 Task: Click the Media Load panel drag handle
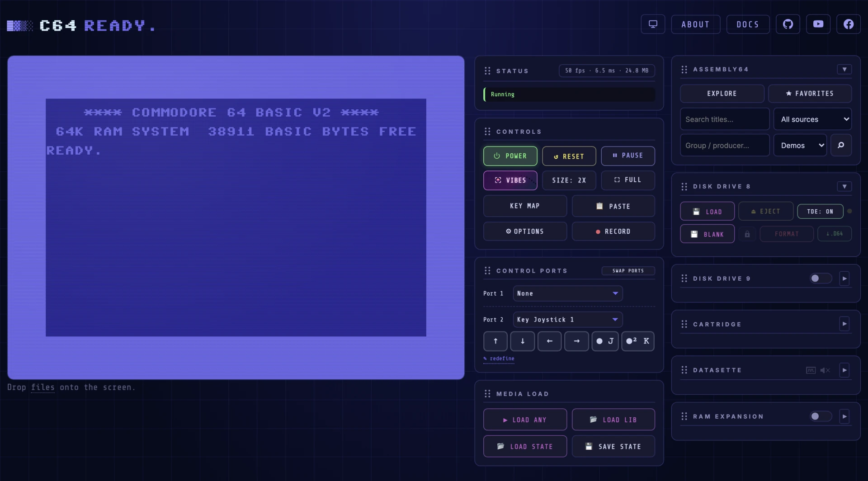(x=487, y=394)
